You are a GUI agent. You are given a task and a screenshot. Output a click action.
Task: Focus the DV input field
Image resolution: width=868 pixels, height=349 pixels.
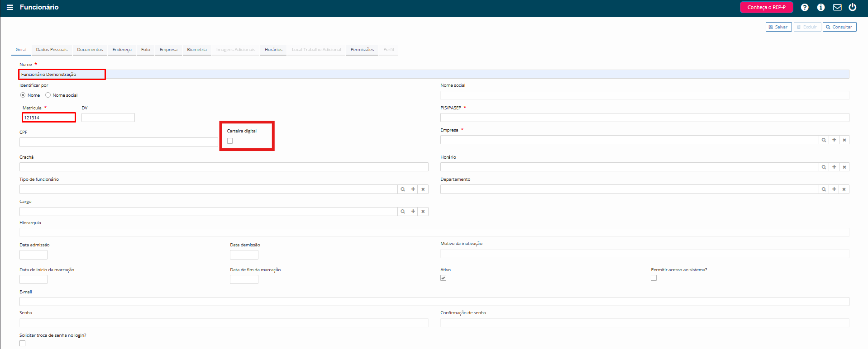[108, 118]
